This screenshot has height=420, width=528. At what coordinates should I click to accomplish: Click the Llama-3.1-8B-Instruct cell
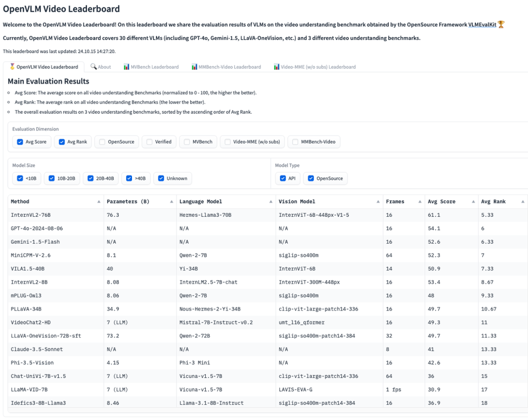click(226, 403)
